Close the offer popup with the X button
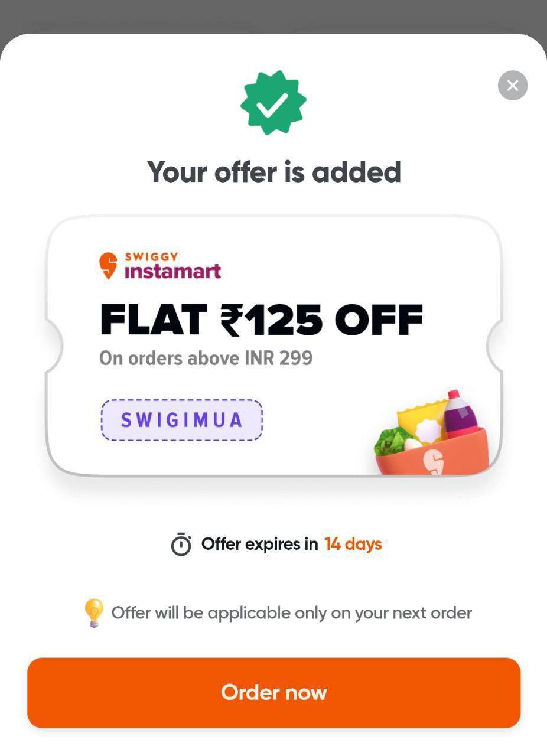This screenshot has height=756, width=547. [x=512, y=85]
